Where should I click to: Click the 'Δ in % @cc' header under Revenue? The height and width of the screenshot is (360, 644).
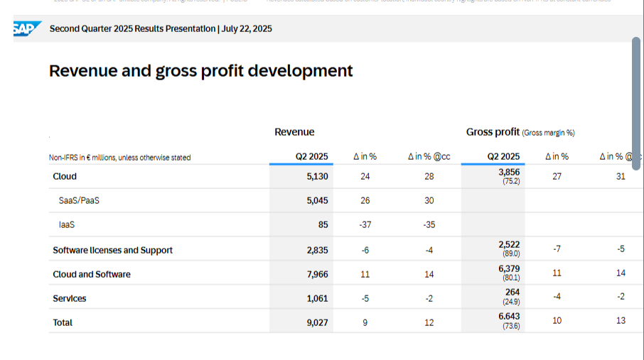429,157
